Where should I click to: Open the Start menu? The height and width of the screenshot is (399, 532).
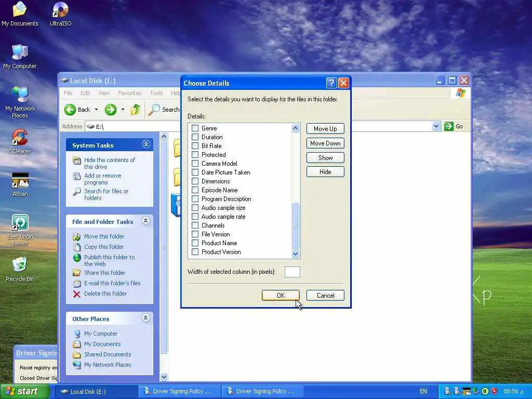pyautogui.click(x=24, y=391)
